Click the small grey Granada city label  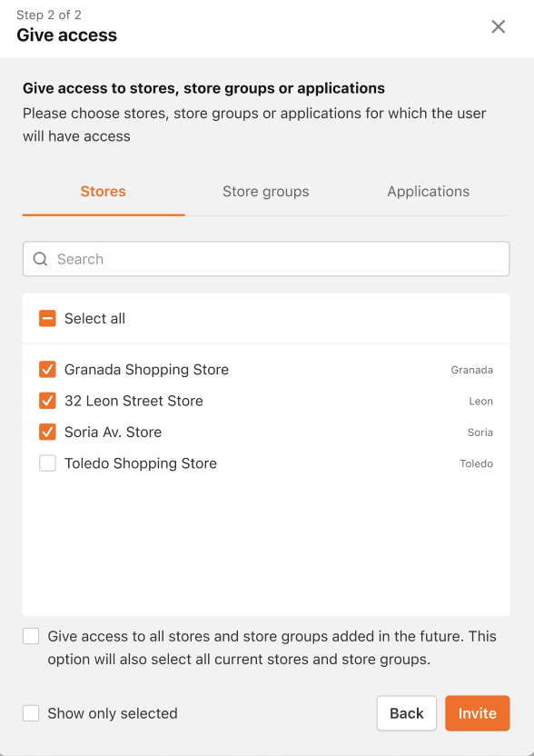tap(472, 370)
